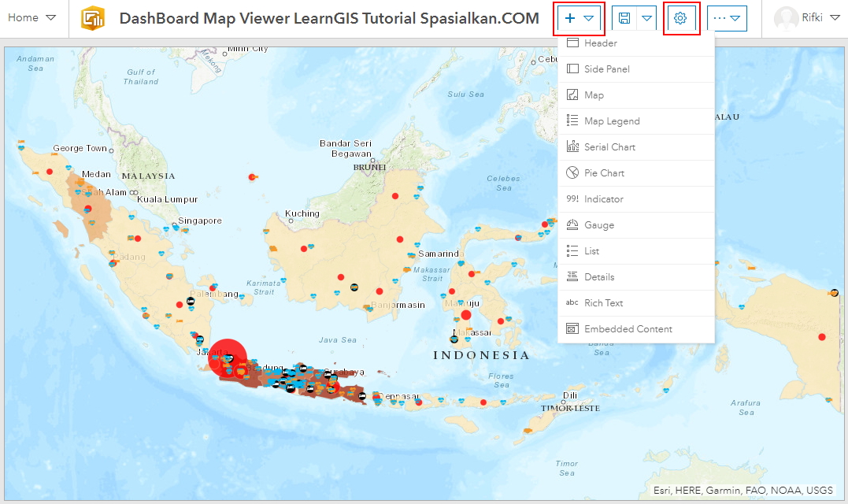Click the Makassar Strait label
This screenshot has height=504, width=848.
pyautogui.click(x=431, y=274)
